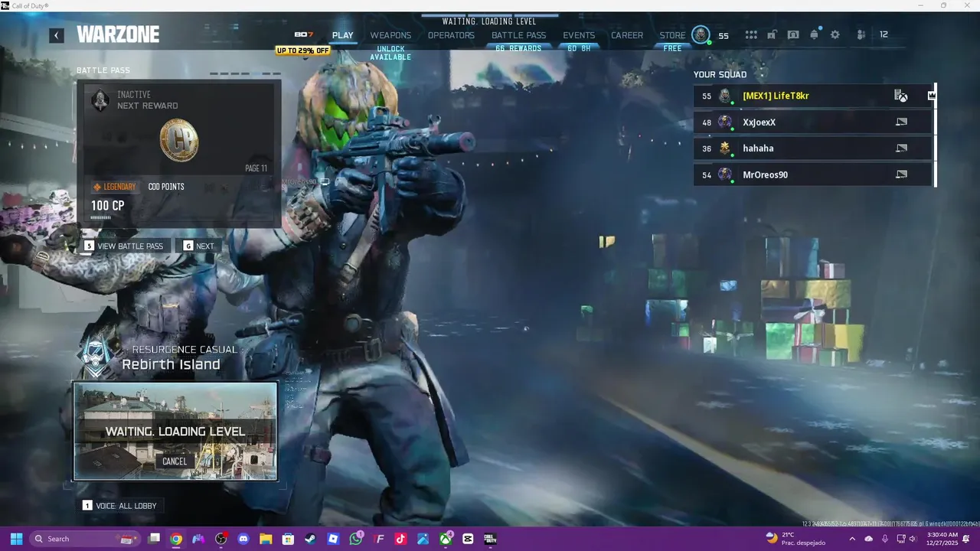Select squad member MrOreos90
Viewport: 980px width, 551px height.
(x=814, y=174)
